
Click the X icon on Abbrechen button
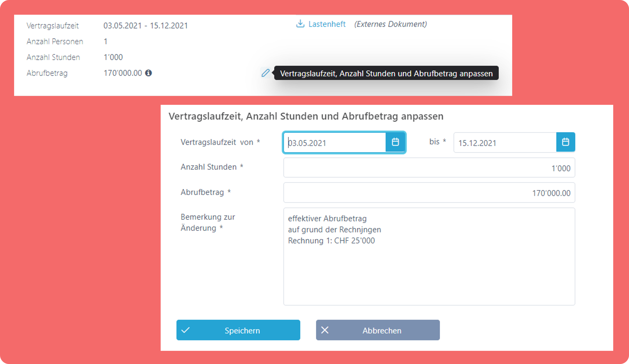tap(325, 330)
